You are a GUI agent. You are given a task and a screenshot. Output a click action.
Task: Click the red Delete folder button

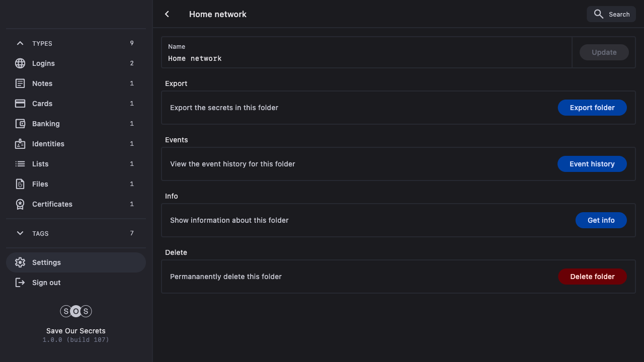pos(592,277)
